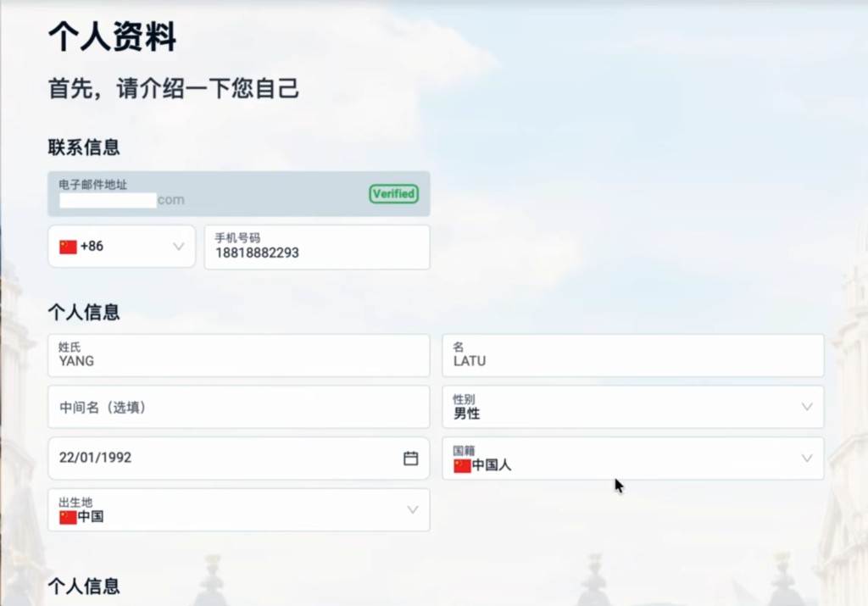Click the date of birth field 22/01/1992
The height and width of the screenshot is (606, 868).
point(238,459)
